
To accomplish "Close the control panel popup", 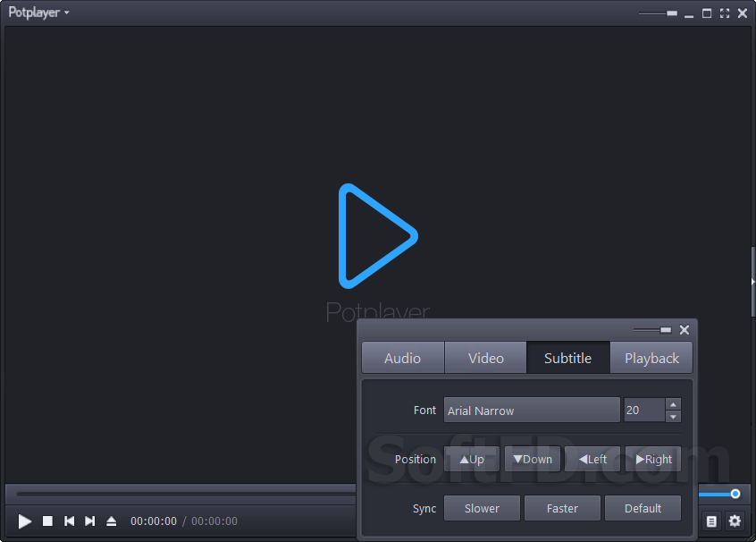I will tap(685, 330).
